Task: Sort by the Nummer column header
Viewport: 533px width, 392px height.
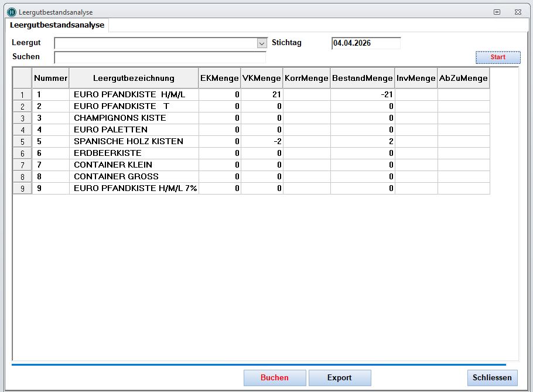Action: (x=50, y=79)
